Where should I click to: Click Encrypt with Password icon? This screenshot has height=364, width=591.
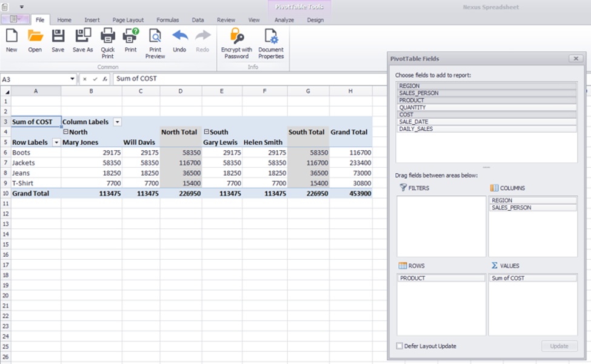tap(236, 36)
